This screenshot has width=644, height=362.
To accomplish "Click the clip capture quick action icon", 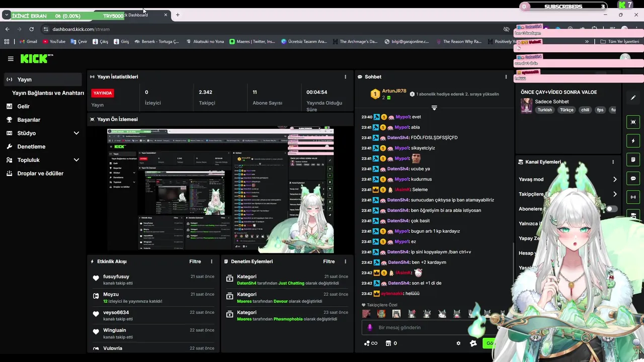I will point(633,122).
